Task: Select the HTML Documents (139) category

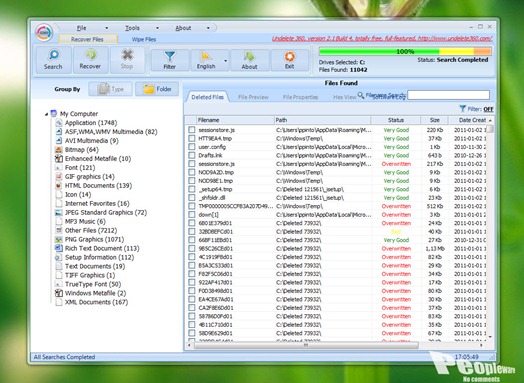Action: [x=98, y=185]
